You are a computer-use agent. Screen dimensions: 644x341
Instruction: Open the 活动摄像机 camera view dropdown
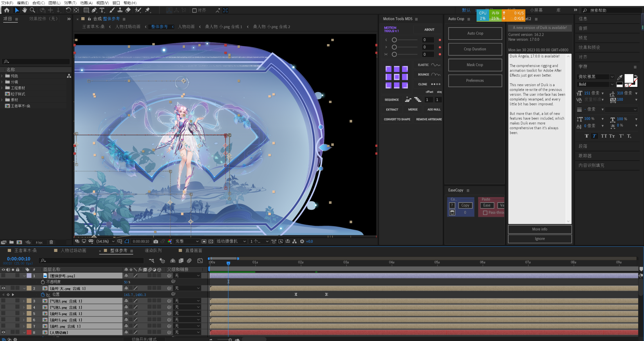[231, 241]
